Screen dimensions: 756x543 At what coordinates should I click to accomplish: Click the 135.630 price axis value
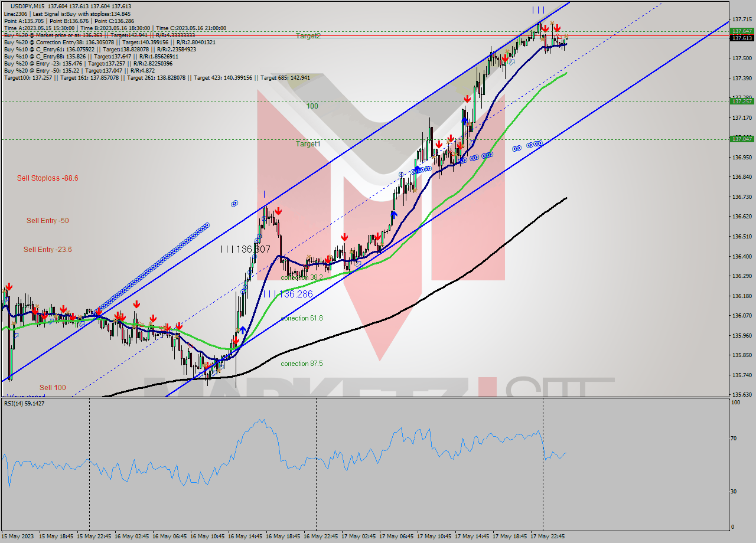click(742, 395)
